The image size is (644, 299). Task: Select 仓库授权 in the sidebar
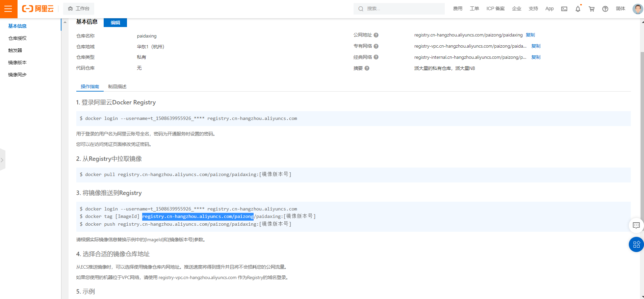(18, 38)
